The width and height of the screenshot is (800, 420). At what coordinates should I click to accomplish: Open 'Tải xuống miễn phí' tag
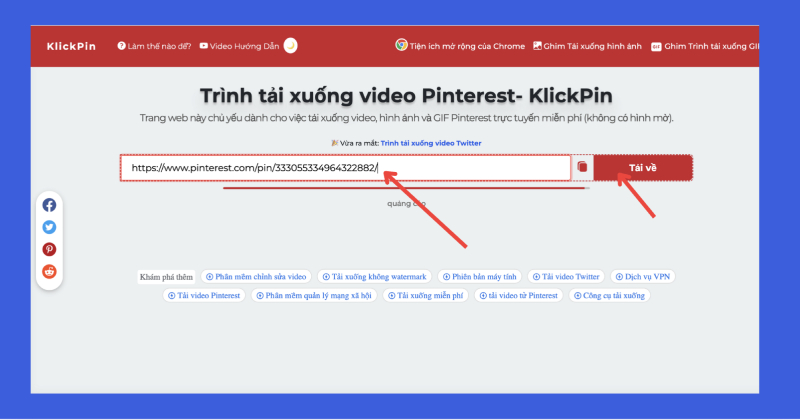[x=426, y=295]
